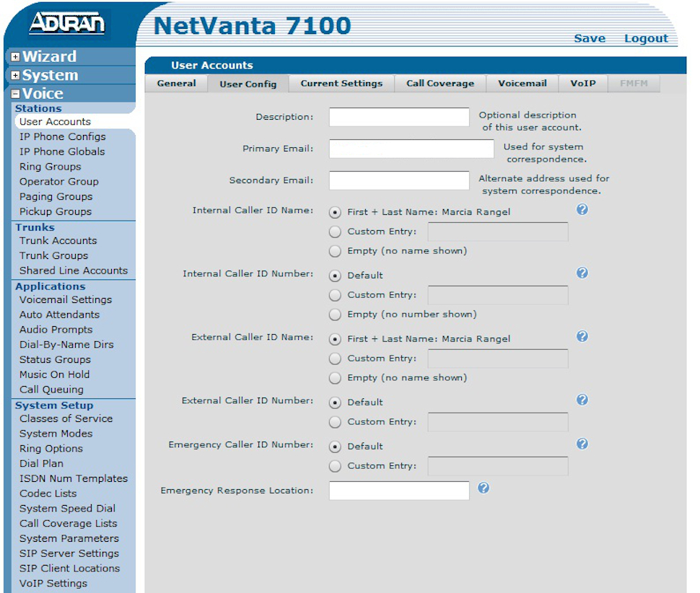This screenshot has width=700, height=593.
Task: Open ISDN Num Templates
Action: tap(73, 478)
